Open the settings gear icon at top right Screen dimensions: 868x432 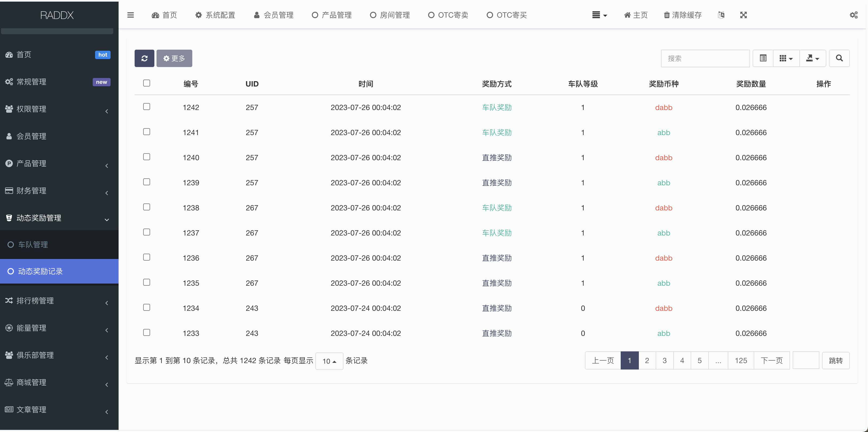[x=854, y=15]
